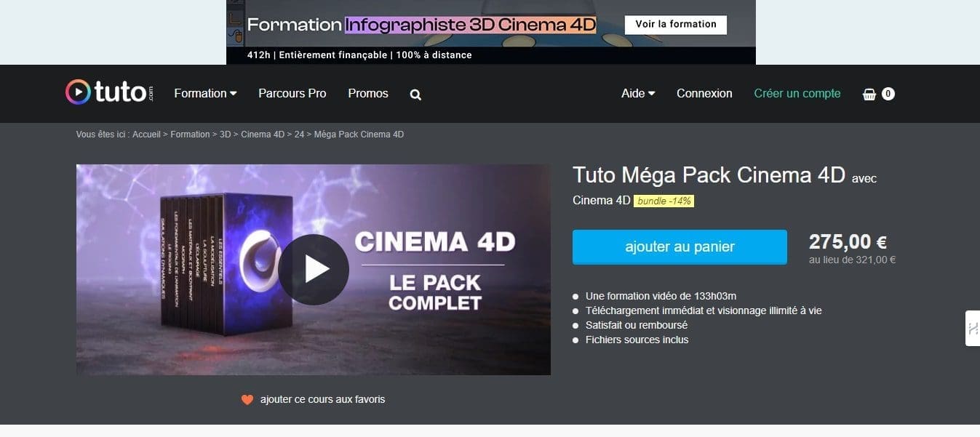Click ajouter ce cours aux favoris

322,399
